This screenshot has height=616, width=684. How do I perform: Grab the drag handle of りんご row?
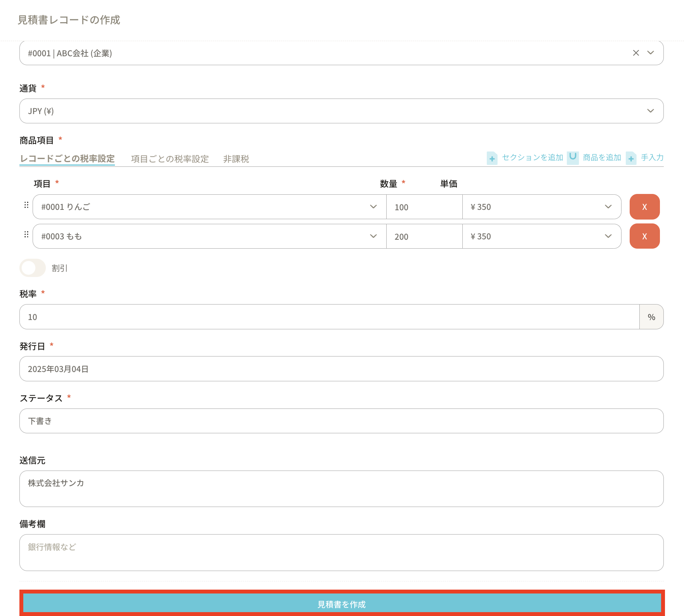pyautogui.click(x=26, y=205)
